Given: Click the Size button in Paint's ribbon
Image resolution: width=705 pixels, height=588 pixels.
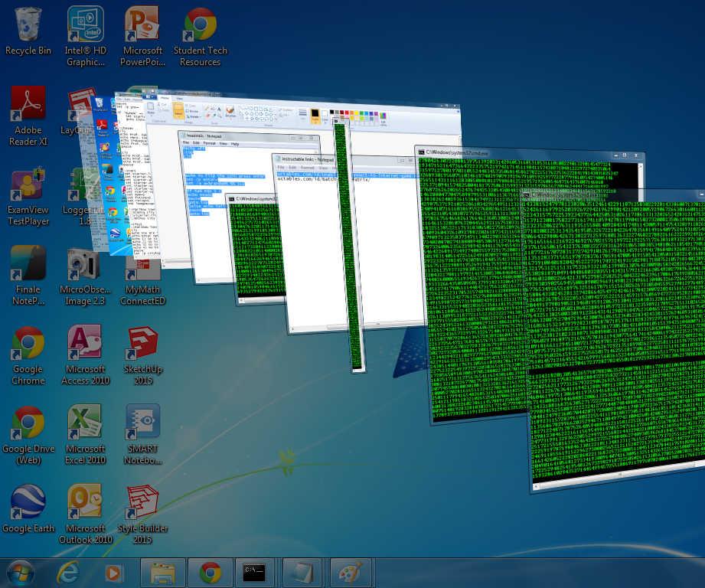Looking at the screenshot, I should tap(302, 113).
